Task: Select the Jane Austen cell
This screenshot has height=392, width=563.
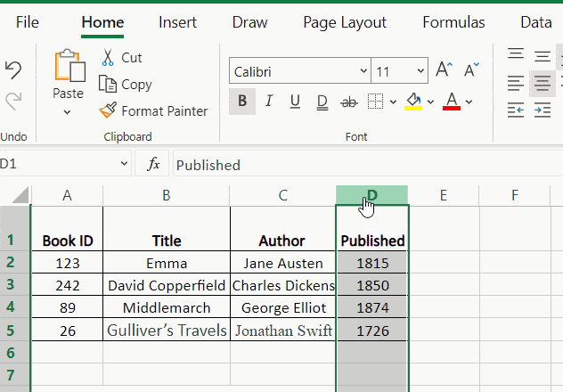Action: 283,263
